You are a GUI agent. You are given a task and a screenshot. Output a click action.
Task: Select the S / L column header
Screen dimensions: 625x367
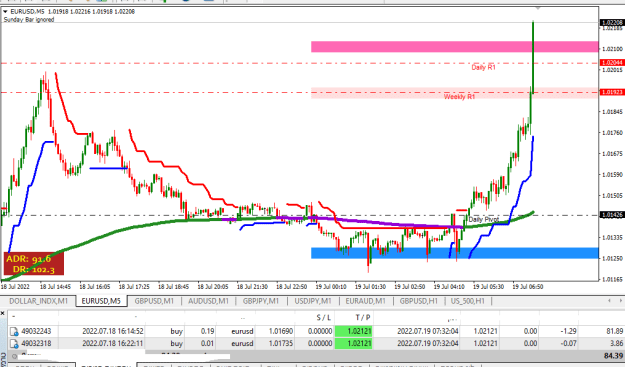[324, 318]
